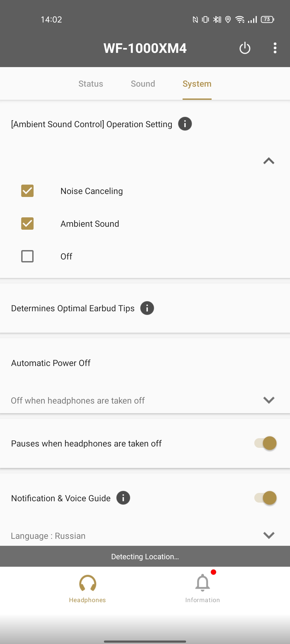
Task: Open the three-dot overflow menu
Action: coord(275,48)
